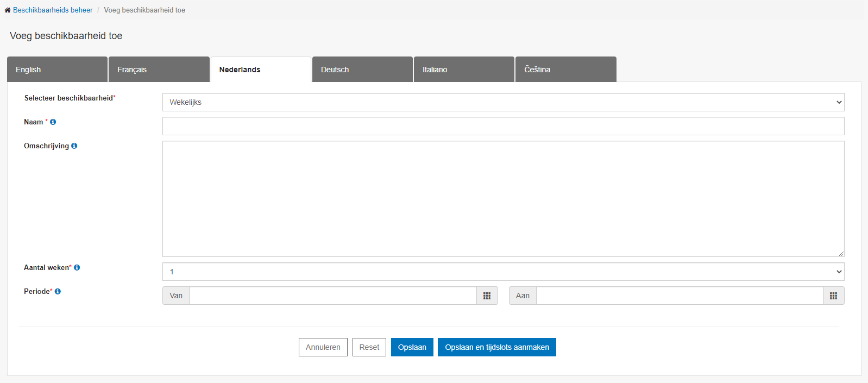The image size is (868, 383).
Task: Switch to the English tab
Action: click(x=57, y=70)
